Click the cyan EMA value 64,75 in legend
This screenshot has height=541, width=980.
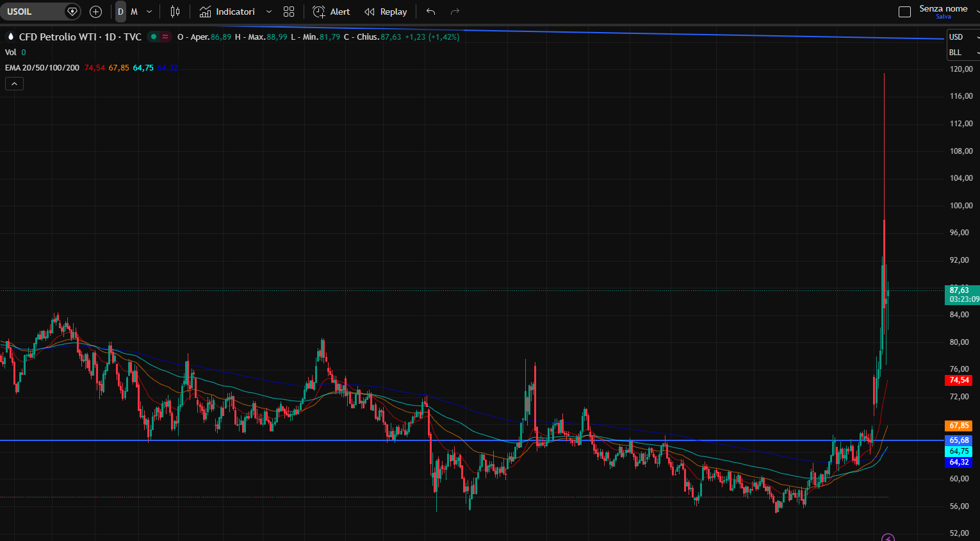tap(143, 68)
